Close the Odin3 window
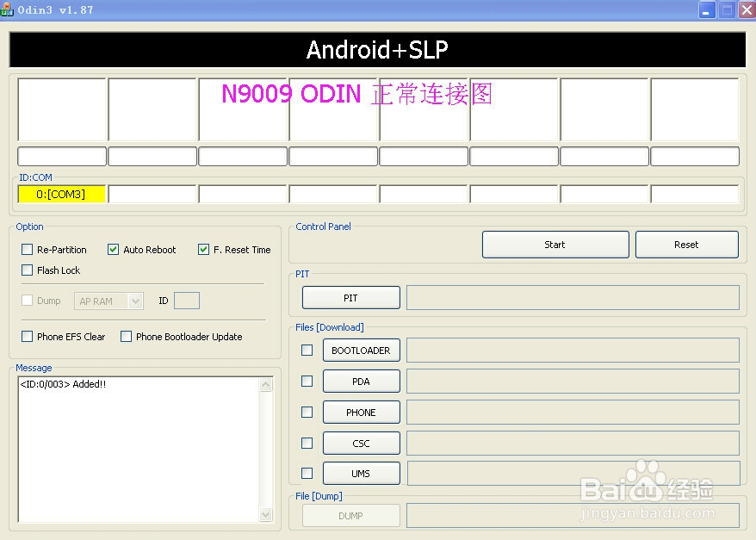The image size is (756, 540). click(x=747, y=10)
